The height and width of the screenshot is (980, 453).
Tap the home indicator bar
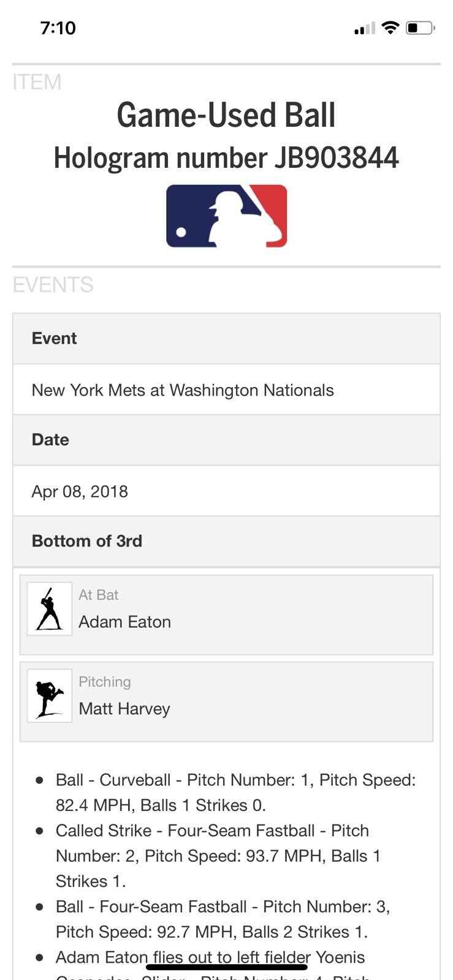[226, 967]
